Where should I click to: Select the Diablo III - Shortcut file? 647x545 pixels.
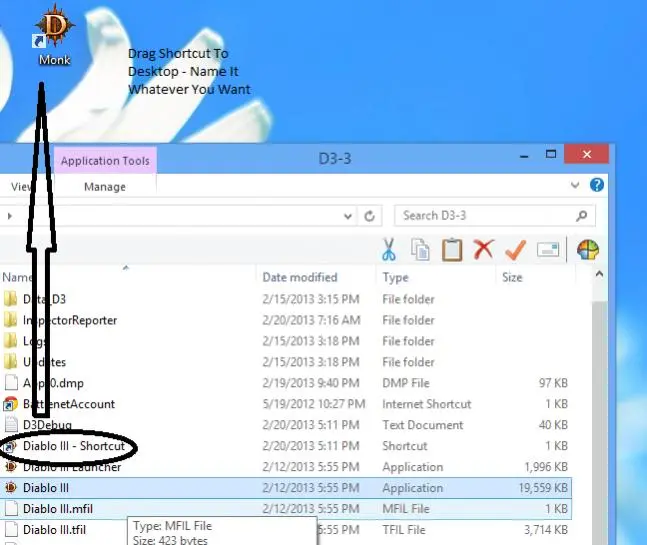pos(73,446)
